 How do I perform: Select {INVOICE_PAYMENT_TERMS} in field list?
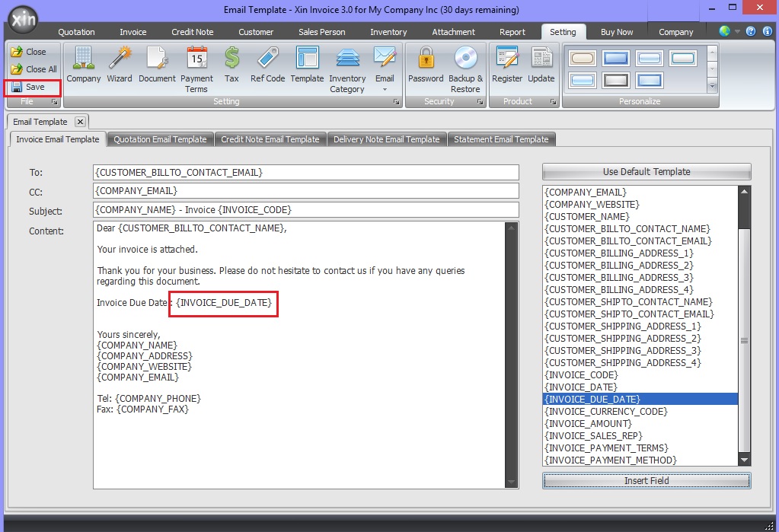pos(640,448)
